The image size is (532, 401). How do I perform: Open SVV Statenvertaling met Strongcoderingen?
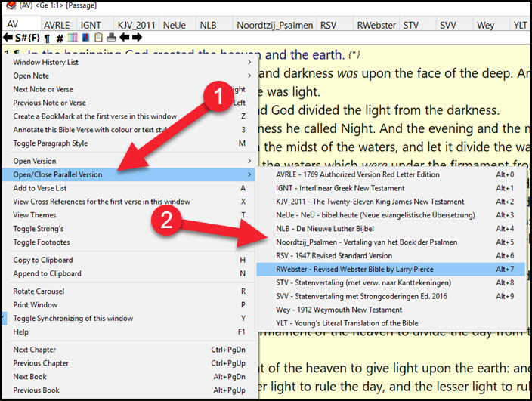pyautogui.click(x=391, y=297)
